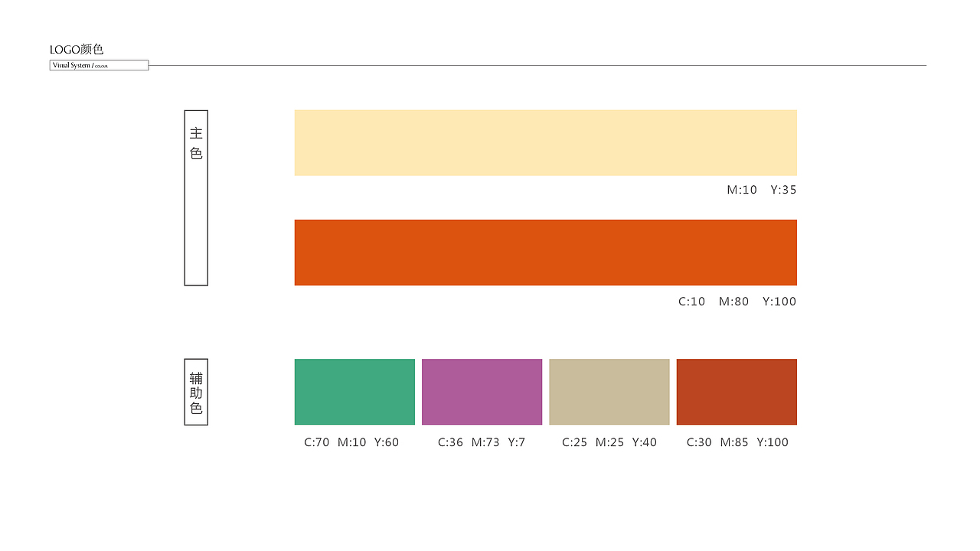Click the pale cream main color swatch
The image size is (980, 551).
(x=545, y=143)
